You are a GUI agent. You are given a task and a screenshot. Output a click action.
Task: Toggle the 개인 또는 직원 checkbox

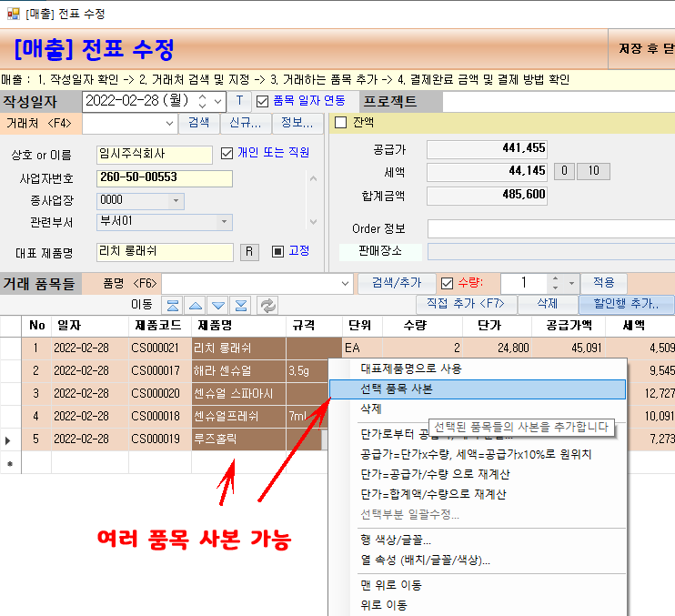pyautogui.click(x=227, y=153)
